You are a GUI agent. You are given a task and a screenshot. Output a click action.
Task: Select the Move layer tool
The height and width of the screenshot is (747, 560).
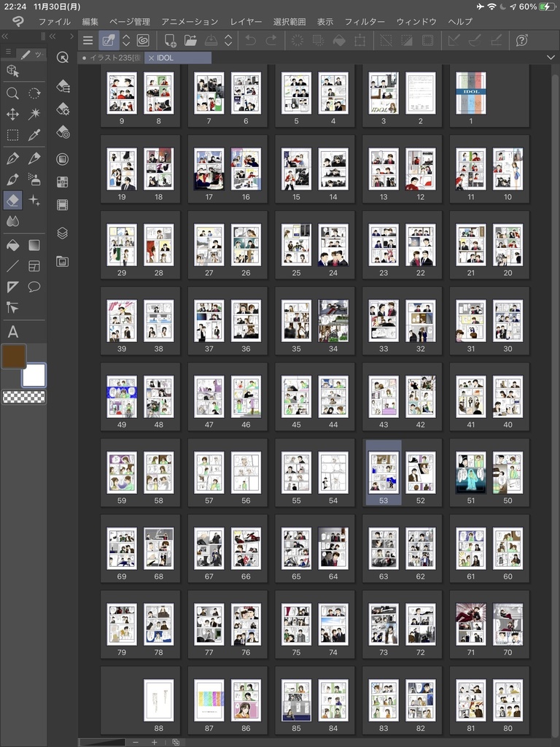tap(13, 114)
